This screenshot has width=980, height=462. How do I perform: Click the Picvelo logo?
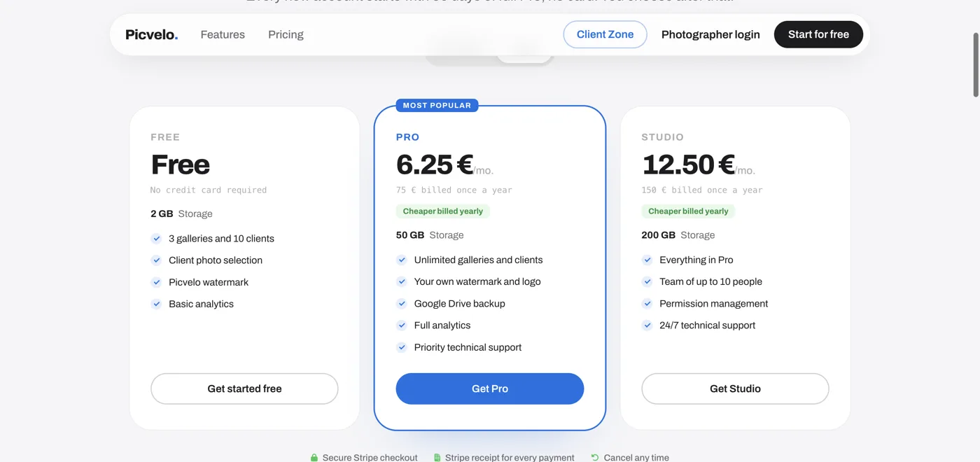pyautogui.click(x=152, y=34)
